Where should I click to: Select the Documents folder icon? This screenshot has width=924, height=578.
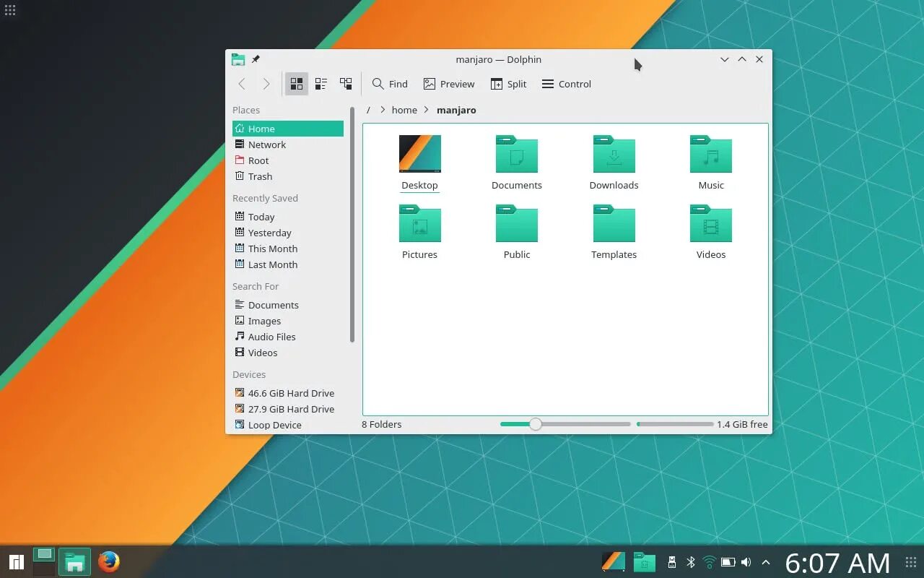click(x=517, y=154)
